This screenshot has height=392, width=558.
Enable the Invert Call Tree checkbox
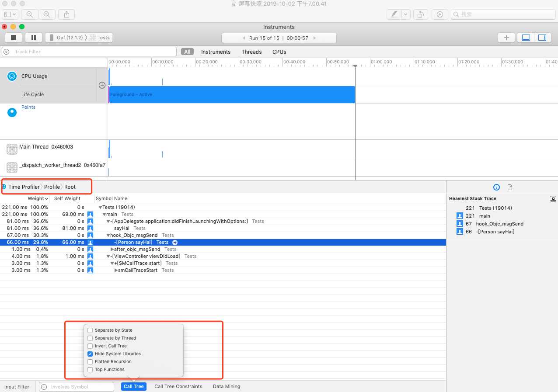coord(90,346)
